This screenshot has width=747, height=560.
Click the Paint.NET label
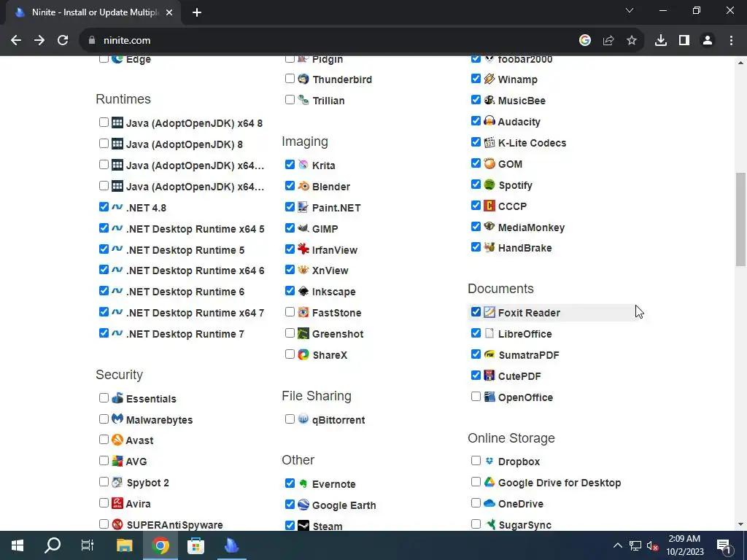click(336, 208)
